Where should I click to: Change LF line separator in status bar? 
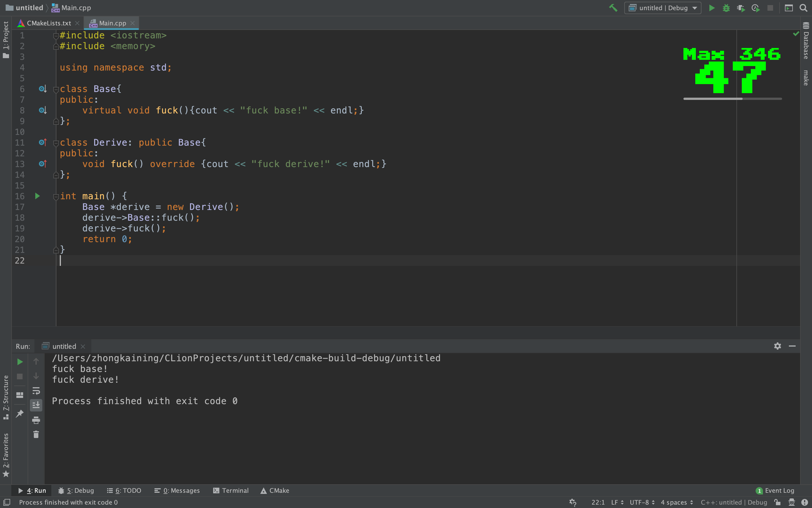(x=617, y=502)
